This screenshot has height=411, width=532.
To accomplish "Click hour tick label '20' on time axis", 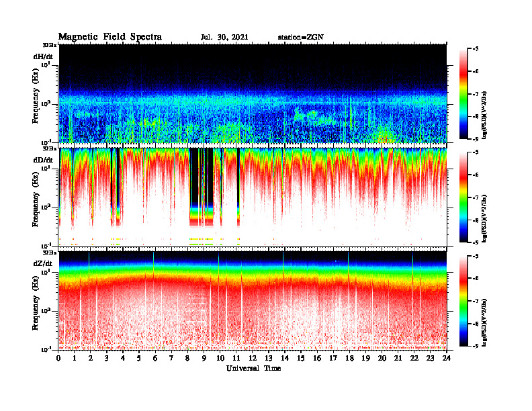I will 382,358.
